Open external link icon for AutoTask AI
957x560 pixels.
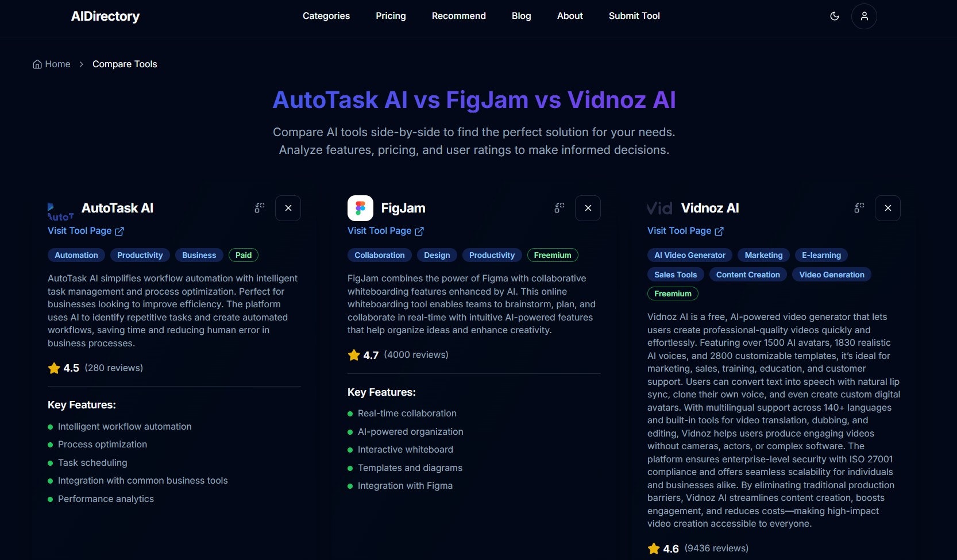coord(119,231)
